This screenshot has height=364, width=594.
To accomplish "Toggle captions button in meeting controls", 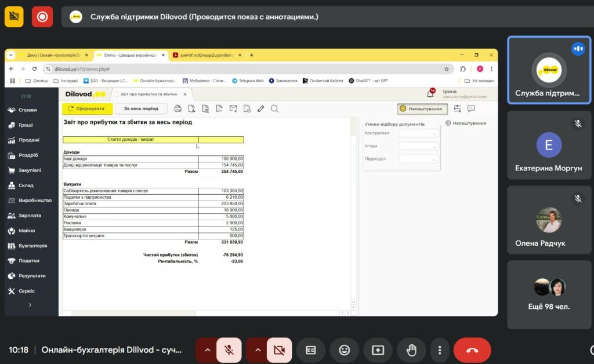I will click(311, 350).
